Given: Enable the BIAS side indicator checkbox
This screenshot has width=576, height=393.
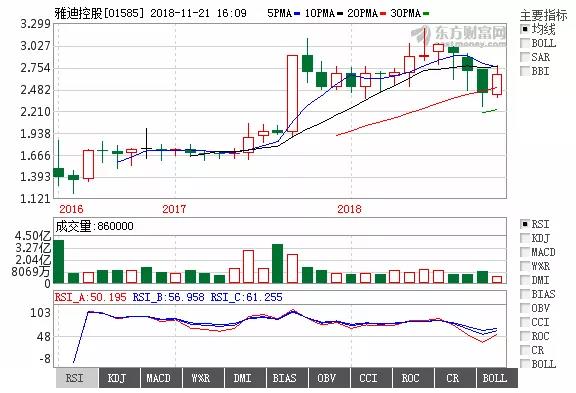Looking at the screenshot, I should 525,294.
